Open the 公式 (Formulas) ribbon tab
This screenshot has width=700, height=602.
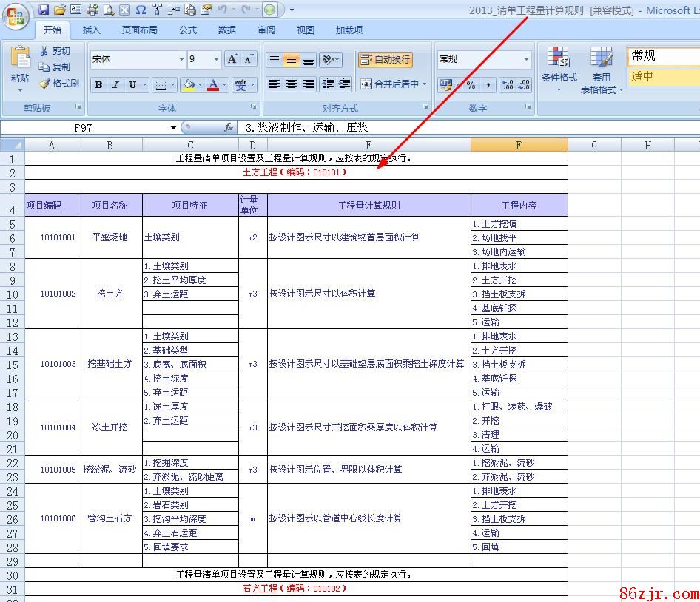(188, 30)
